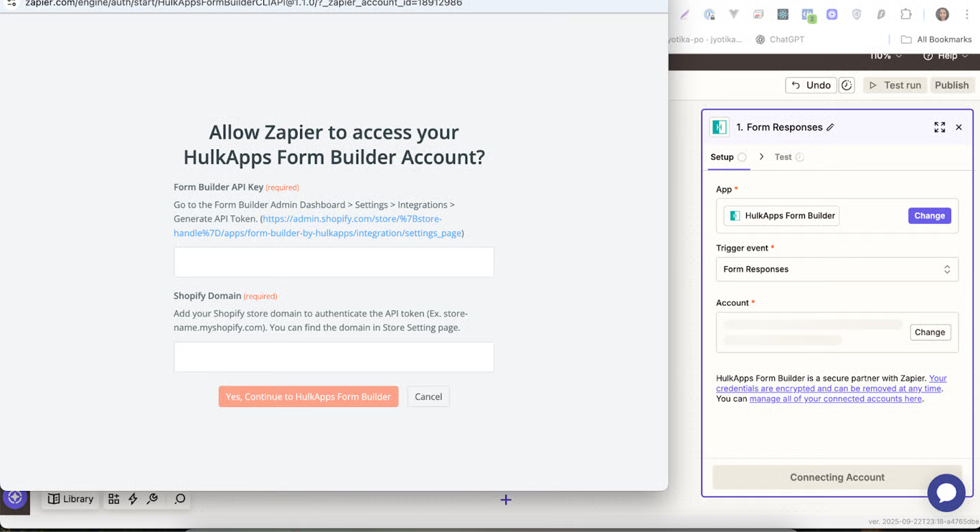Open the Chrome profile avatar
980x532 pixels.
pos(943,14)
